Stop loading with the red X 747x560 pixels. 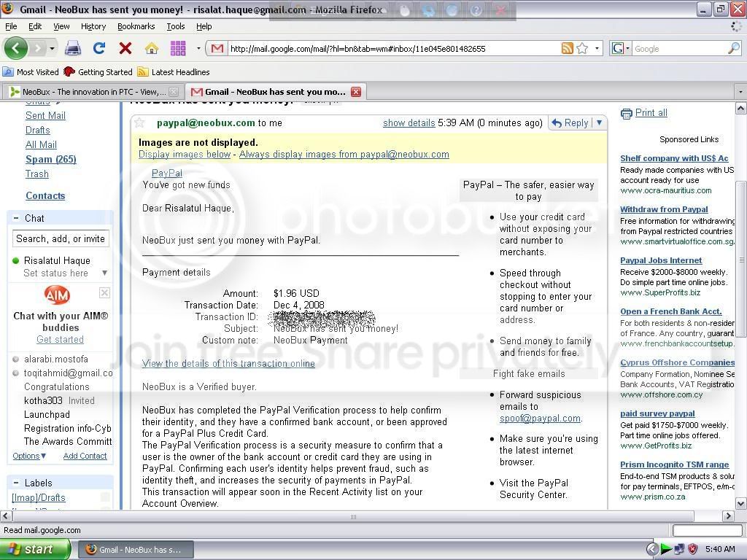[125, 48]
